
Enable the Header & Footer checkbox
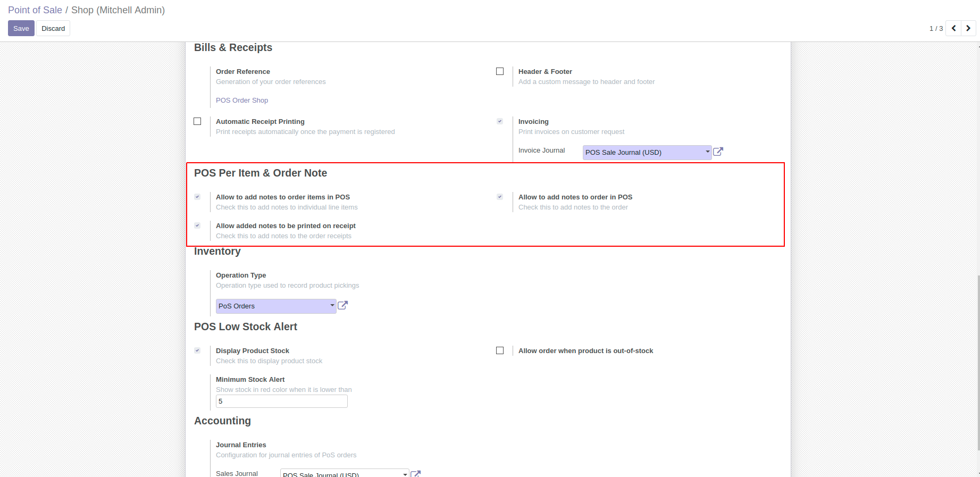(x=500, y=71)
